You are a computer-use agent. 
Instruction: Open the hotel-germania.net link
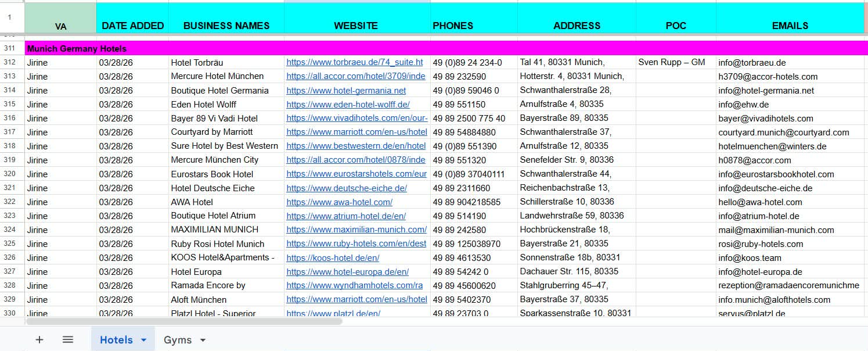click(346, 90)
